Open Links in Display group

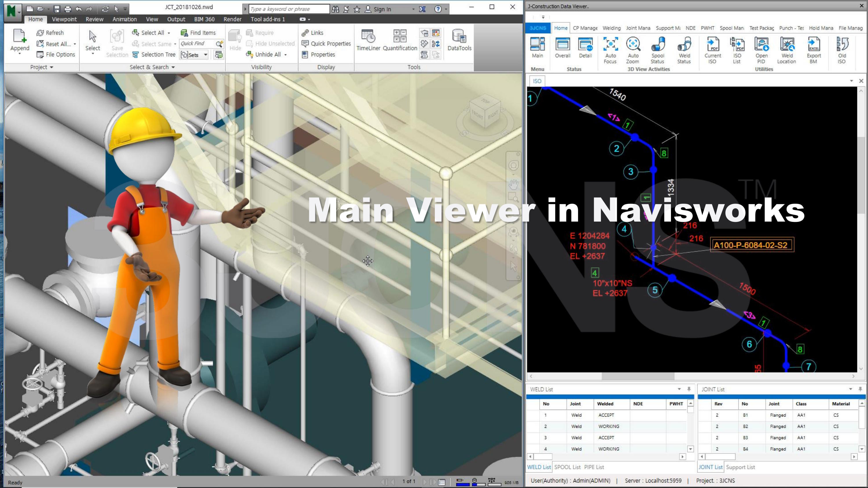(312, 33)
